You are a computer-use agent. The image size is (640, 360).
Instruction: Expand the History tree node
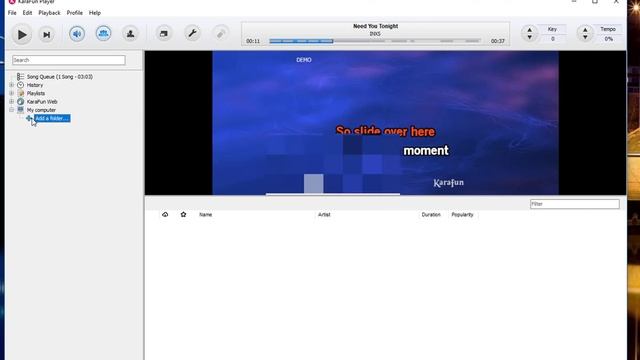[x=11, y=85]
